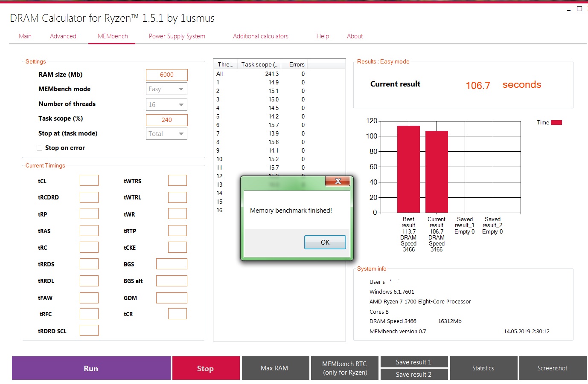
Task: Click Save result 1
Action: point(414,362)
